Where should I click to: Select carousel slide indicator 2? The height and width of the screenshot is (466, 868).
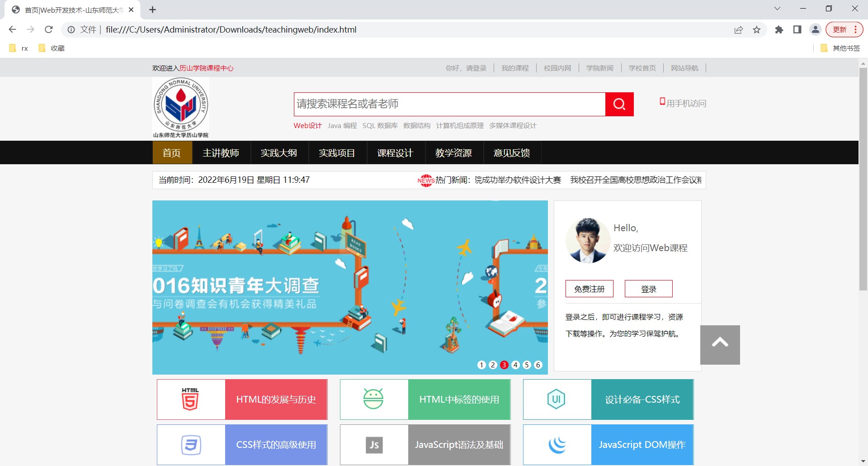(x=493, y=365)
